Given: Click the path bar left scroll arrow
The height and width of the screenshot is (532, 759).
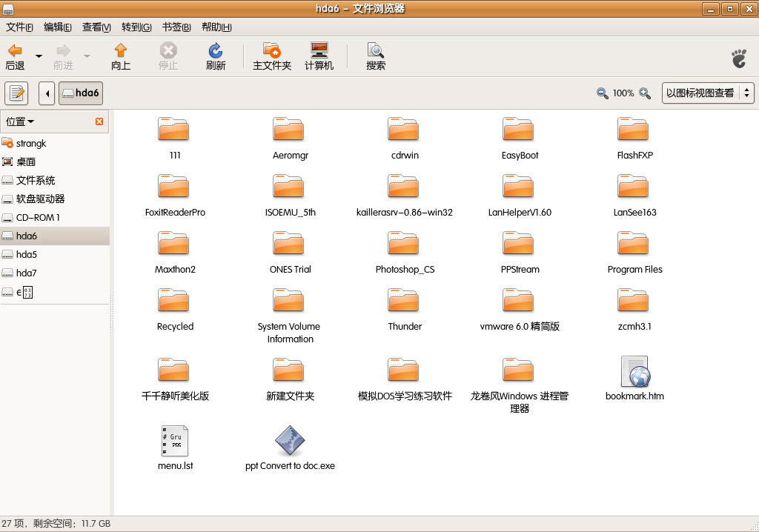Looking at the screenshot, I should click(47, 93).
